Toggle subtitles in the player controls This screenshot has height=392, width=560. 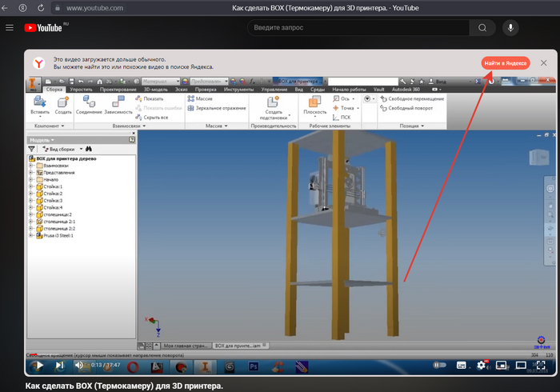(461, 366)
